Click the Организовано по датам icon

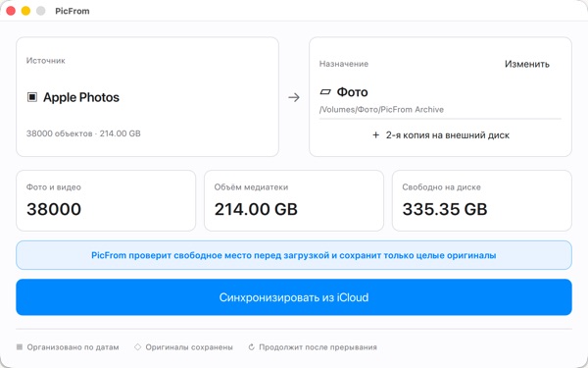20,347
